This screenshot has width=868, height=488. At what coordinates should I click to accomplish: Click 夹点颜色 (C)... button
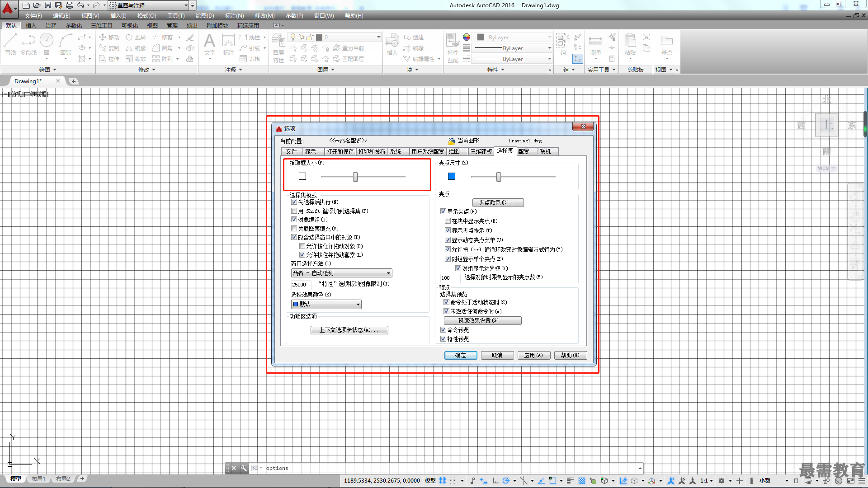point(498,202)
